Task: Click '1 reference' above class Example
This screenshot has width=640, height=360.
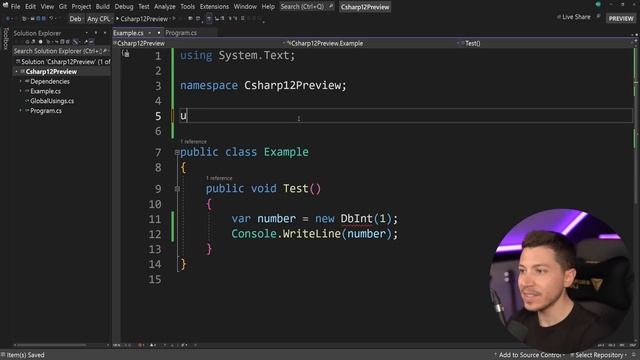Action: 193,142
